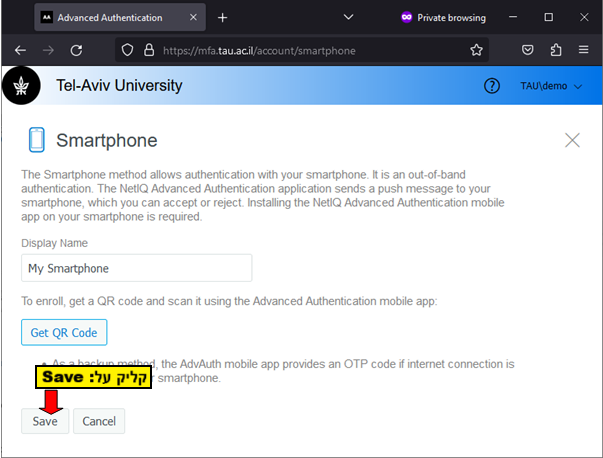603x458 pixels.
Task: Click the Tel-Aviv University logo icon
Action: [21, 86]
